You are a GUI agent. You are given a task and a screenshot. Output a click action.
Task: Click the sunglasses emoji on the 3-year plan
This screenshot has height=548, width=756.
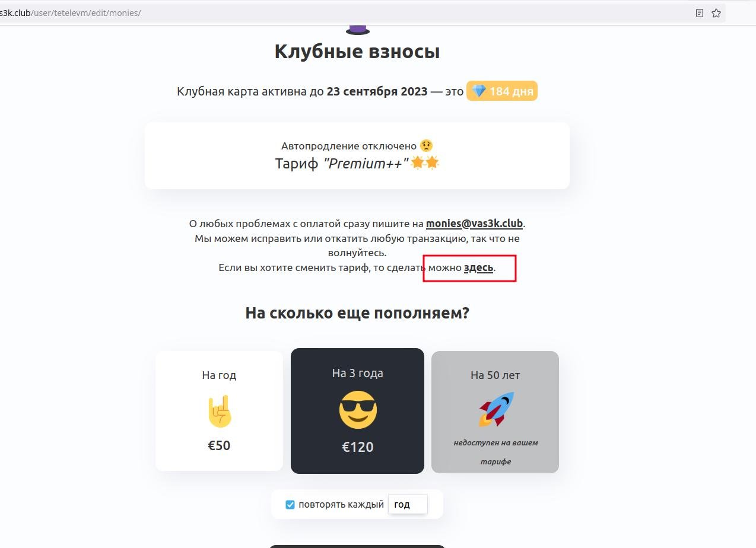(x=357, y=410)
